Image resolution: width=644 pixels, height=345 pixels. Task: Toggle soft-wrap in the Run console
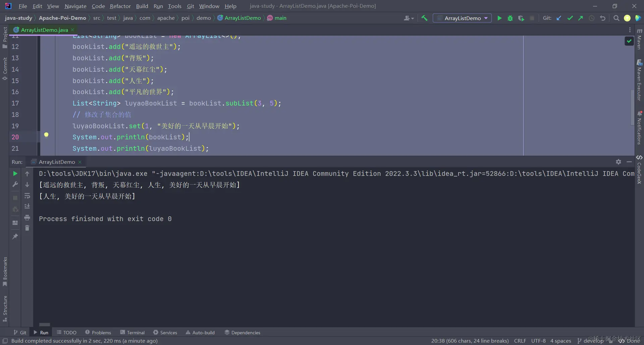(x=27, y=196)
